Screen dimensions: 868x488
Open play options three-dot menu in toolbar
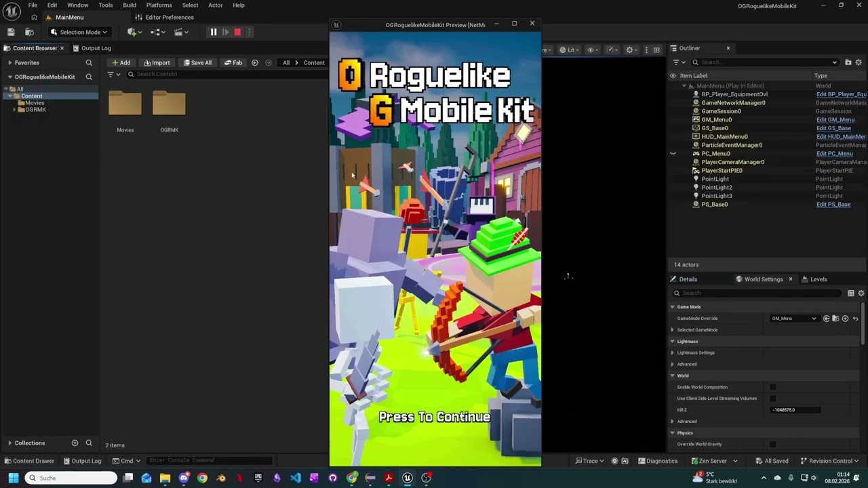tap(249, 32)
